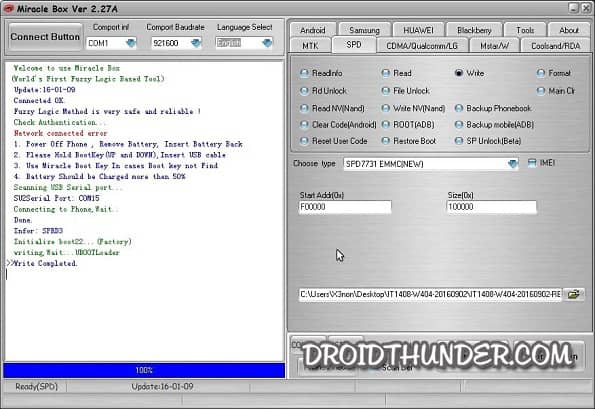Select the SPD tab
Image resolution: width=595 pixels, height=409 pixels.
[354, 45]
